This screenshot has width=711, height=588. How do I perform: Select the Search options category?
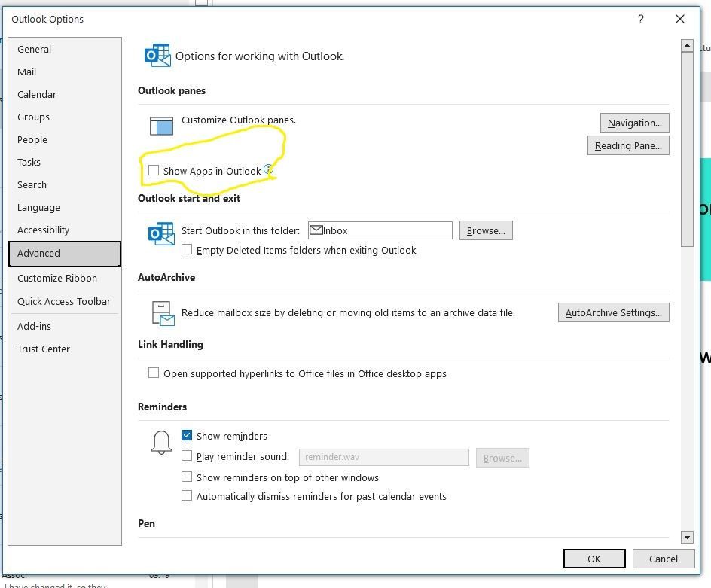[x=65, y=185]
